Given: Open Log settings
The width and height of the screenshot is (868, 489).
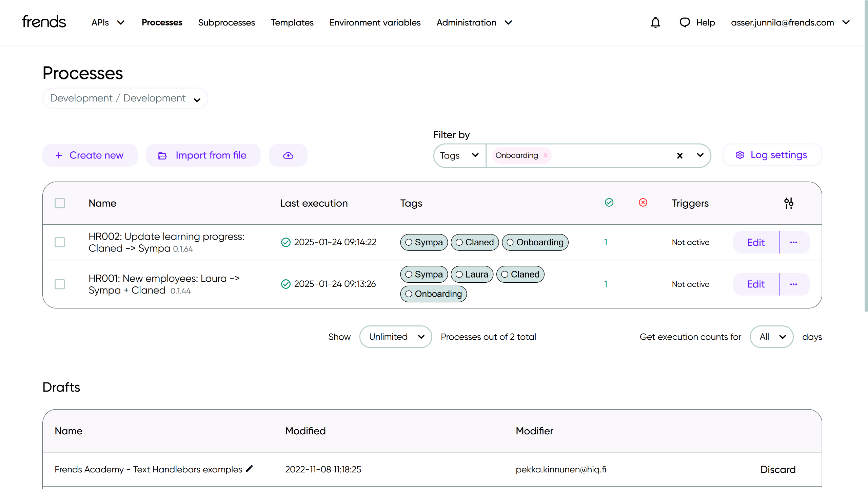Looking at the screenshot, I should point(772,155).
